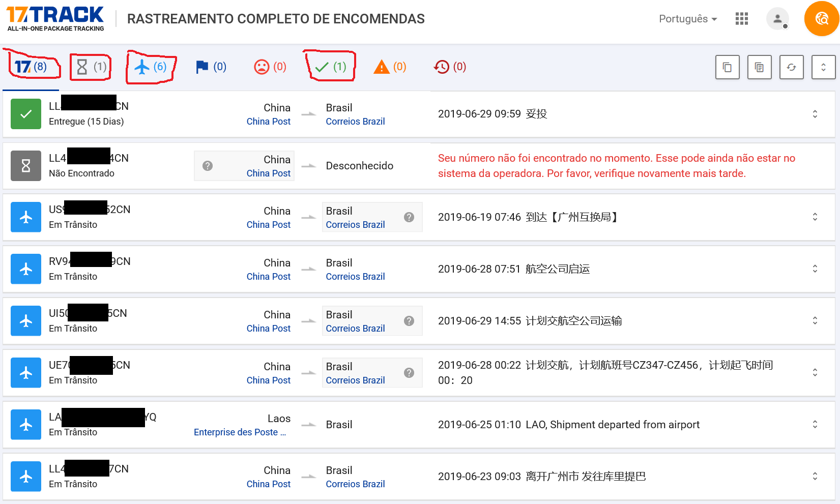This screenshot has height=504, width=840.
Task: Refresh all tracking results
Action: [791, 67]
